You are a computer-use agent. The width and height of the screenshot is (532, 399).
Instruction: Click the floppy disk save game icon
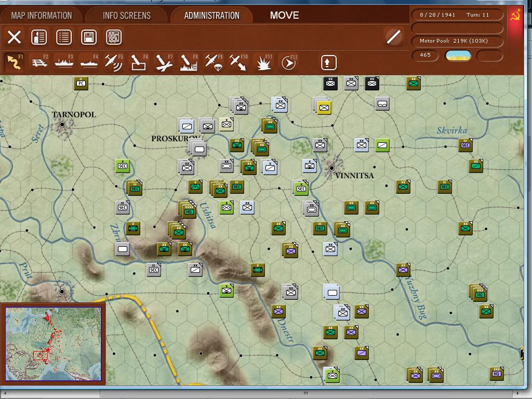coord(89,37)
